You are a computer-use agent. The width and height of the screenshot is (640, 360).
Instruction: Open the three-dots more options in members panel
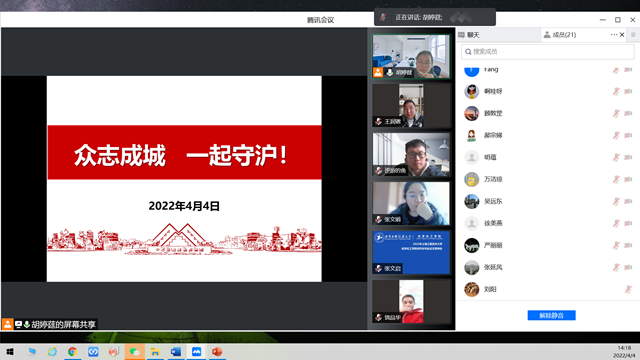point(613,35)
